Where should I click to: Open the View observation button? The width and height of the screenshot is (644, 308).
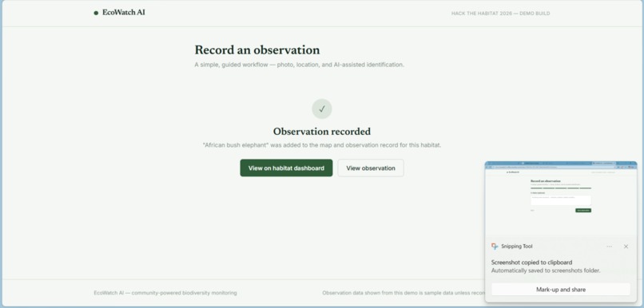click(371, 168)
